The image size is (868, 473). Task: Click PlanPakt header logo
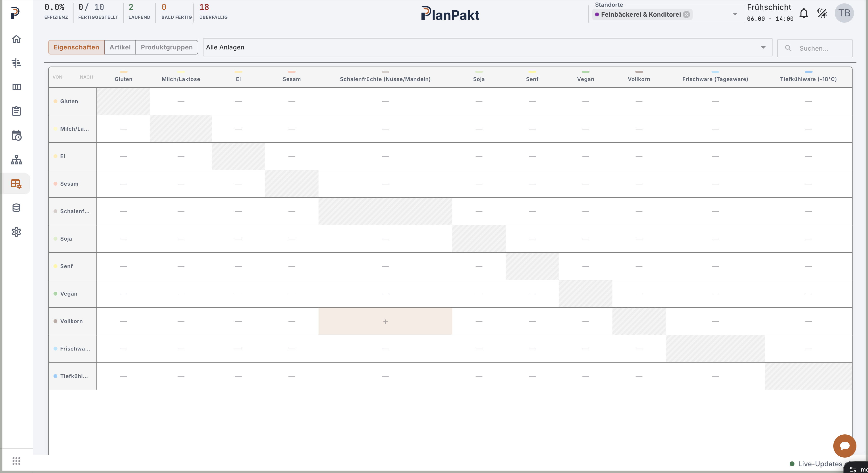pos(450,14)
